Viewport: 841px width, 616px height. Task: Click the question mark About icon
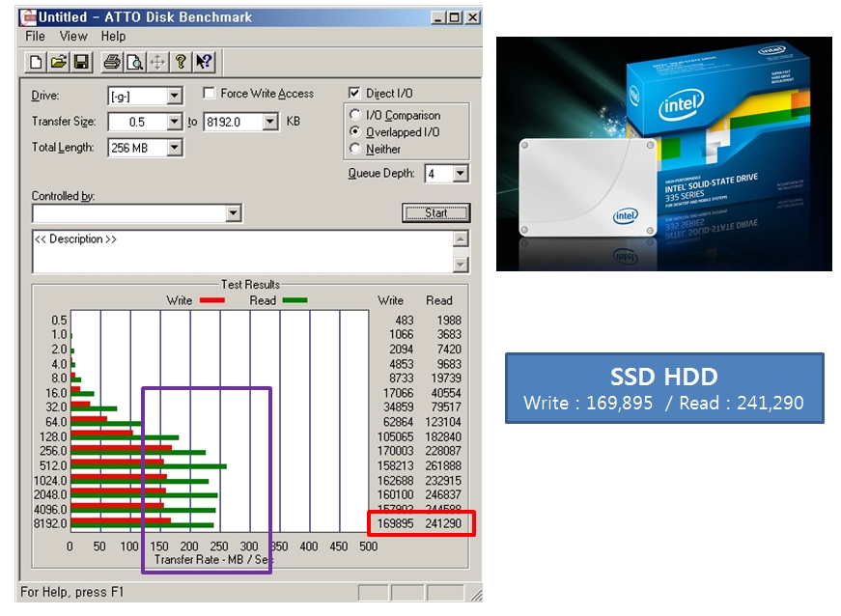tap(181, 62)
